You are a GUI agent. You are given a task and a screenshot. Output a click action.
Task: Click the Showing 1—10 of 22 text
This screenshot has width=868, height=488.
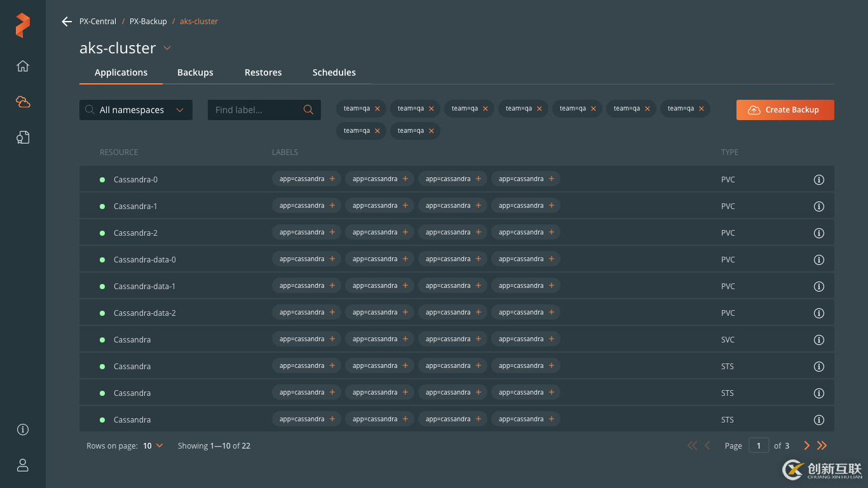(x=214, y=446)
